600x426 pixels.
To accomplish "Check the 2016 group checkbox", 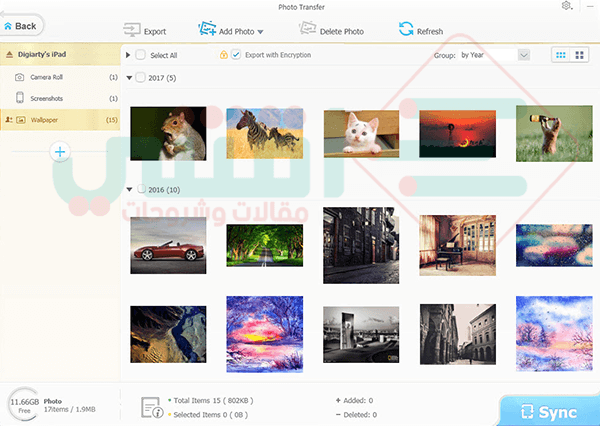I will pos(141,189).
